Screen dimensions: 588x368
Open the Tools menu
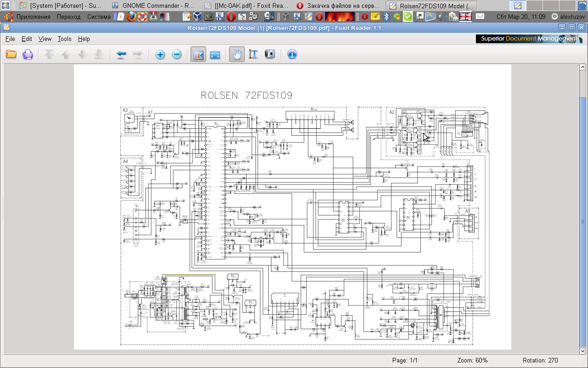click(64, 39)
